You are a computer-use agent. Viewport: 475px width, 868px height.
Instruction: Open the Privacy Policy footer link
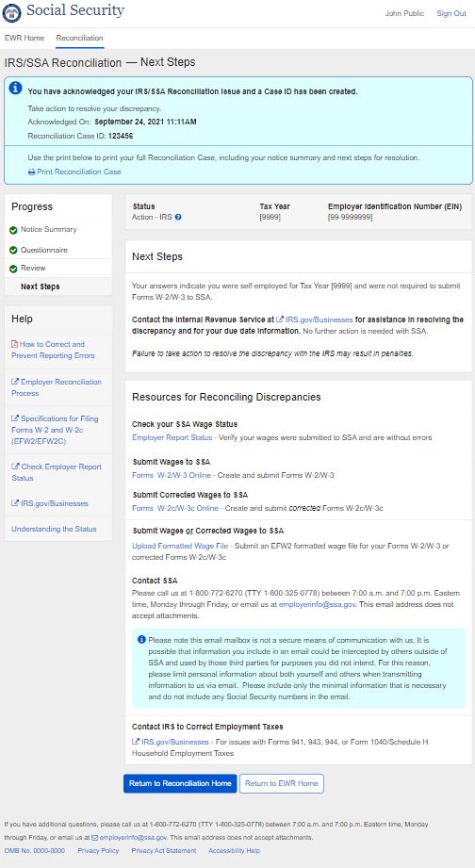(x=98, y=851)
